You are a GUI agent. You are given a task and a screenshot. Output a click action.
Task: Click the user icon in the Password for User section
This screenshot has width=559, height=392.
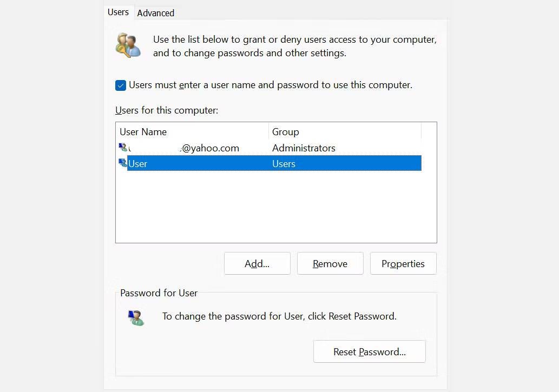(x=135, y=317)
